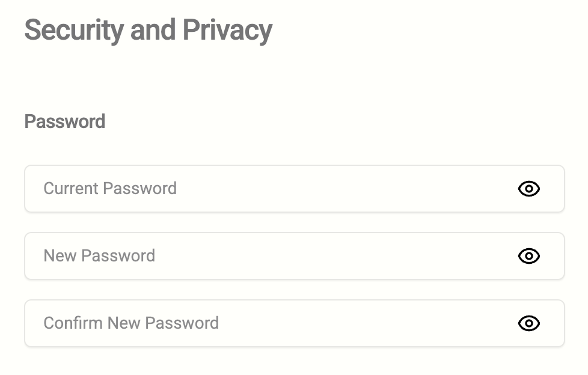The height and width of the screenshot is (375, 588).
Task: Unmask characters in the middle password box
Action: [x=528, y=256]
